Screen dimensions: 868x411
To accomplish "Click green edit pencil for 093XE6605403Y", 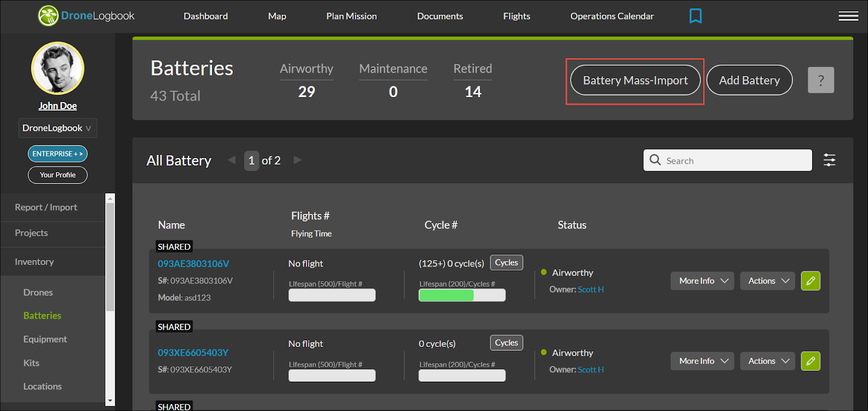I will point(810,361).
